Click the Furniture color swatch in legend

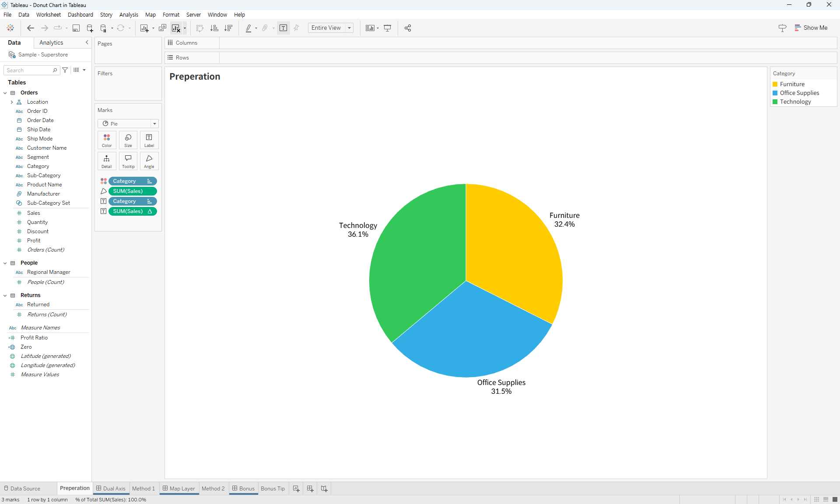pyautogui.click(x=775, y=84)
